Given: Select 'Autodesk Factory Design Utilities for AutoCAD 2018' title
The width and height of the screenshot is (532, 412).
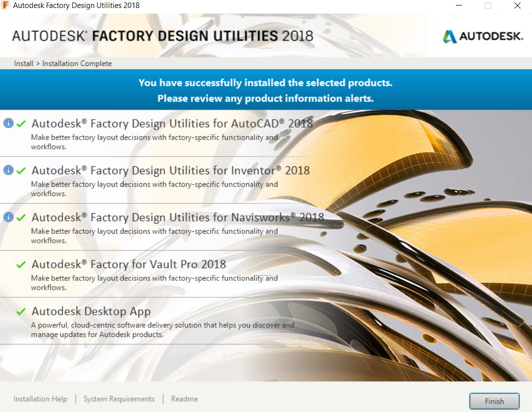Looking at the screenshot, I should click(x=172, y=124).
